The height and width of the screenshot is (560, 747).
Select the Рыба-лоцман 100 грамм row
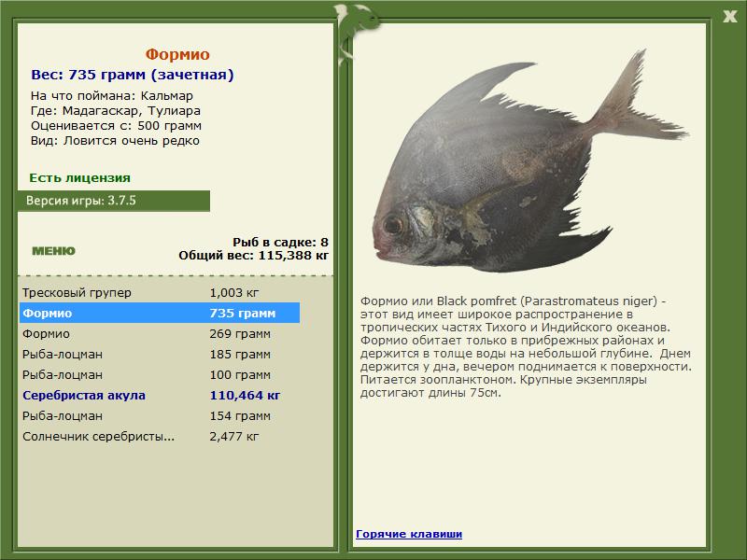(160, 374)
